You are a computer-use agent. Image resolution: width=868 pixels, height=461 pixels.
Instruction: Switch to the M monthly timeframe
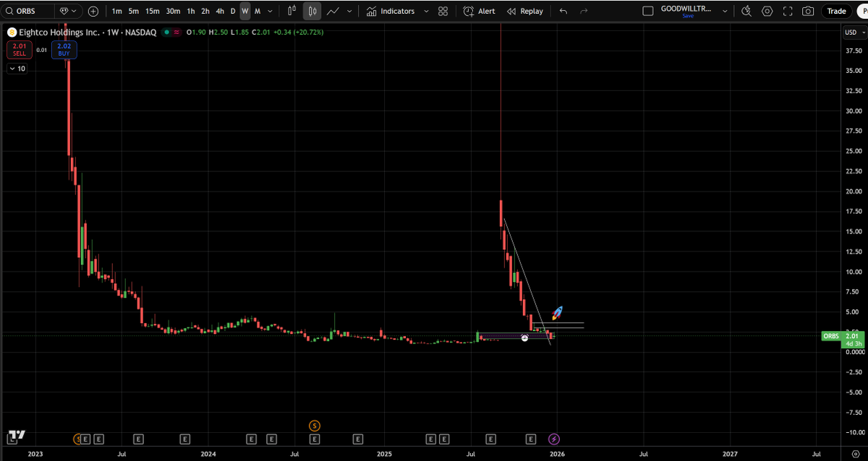coord(258,11)
